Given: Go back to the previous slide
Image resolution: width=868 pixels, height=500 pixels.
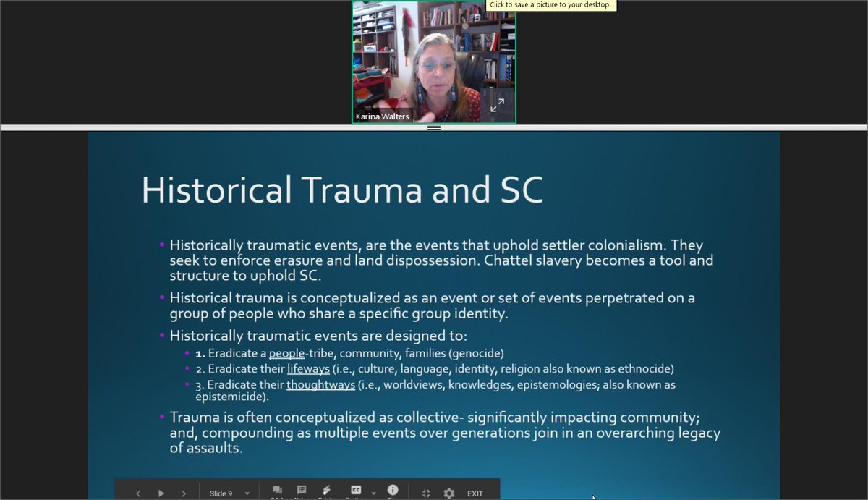Looking at the screenshot, I should point(137,492).
